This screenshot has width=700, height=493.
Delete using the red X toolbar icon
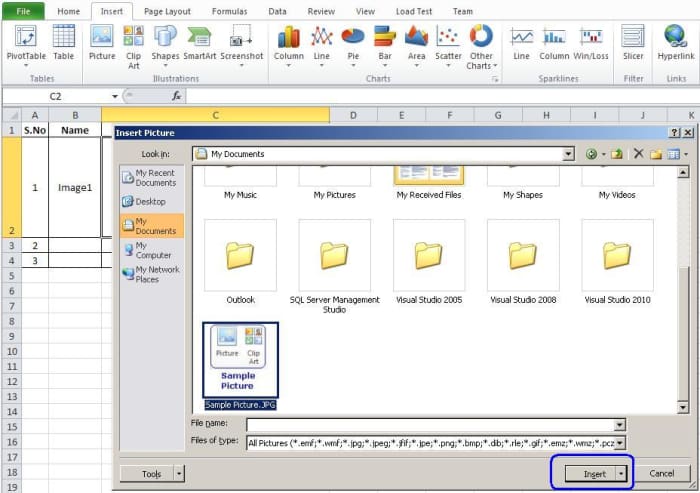[638, 154]
